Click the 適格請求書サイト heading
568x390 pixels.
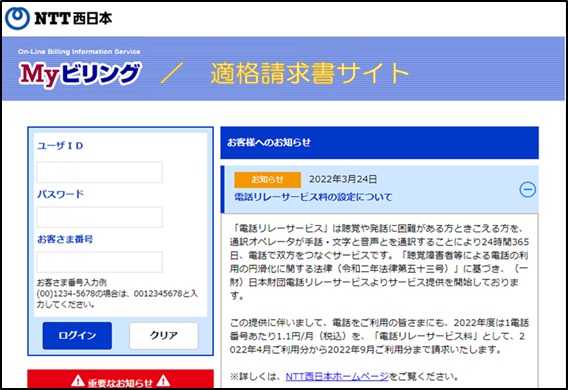click(310, 73)
